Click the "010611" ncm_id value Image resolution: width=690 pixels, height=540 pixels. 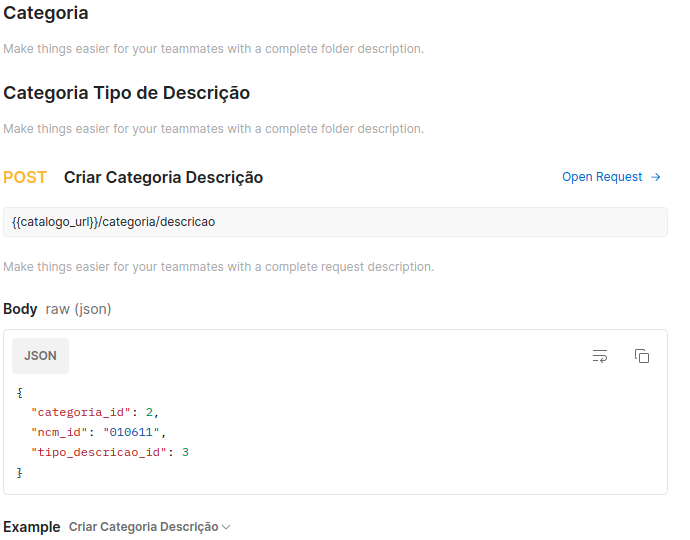(x=131, y=432)
